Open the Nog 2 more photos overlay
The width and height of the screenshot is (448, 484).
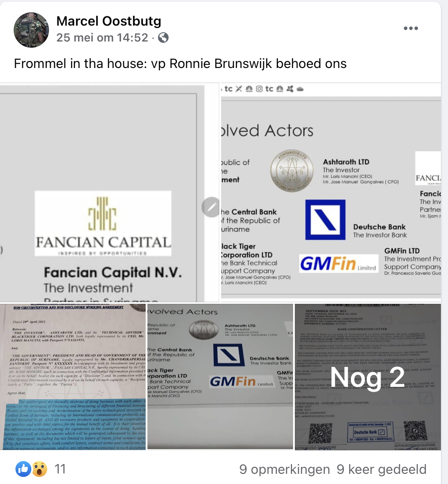(368, 377)
